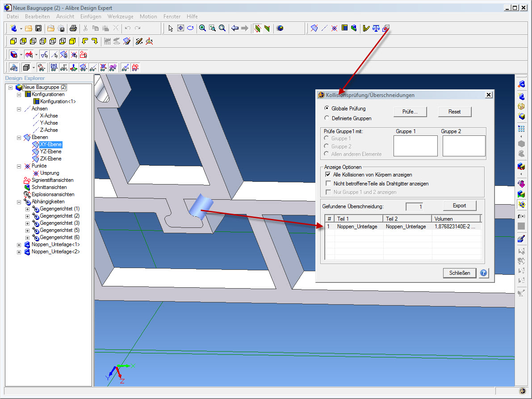Select Explosionsansichten in the Design Explorer
This screenshot has width=532, height=399.
pos(53,194)
